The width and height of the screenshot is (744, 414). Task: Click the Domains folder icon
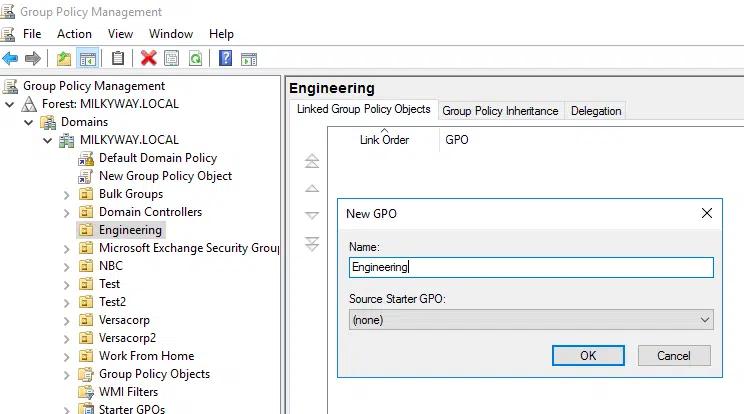pyautogui.click(x=48, y=122)
